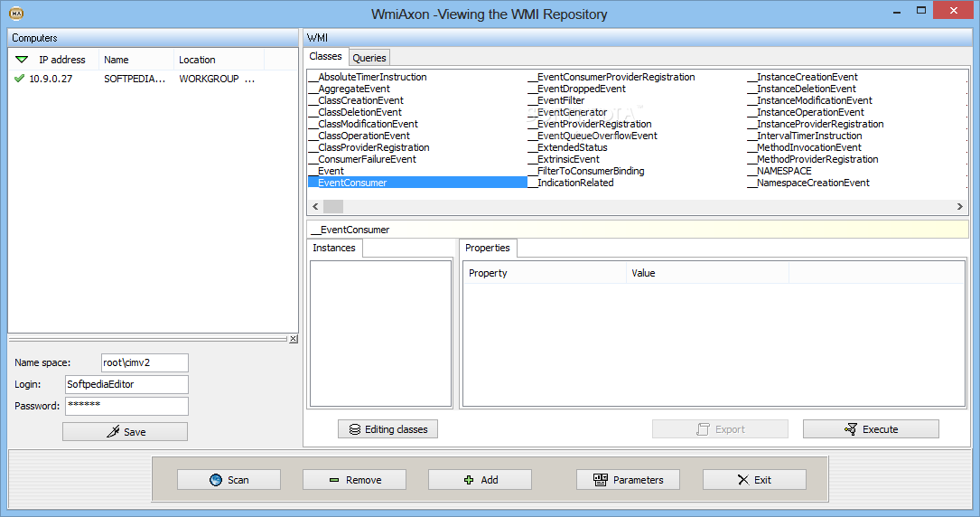Select the __NAMESPACE class
The image size is (980, 517).
[780, 171]
